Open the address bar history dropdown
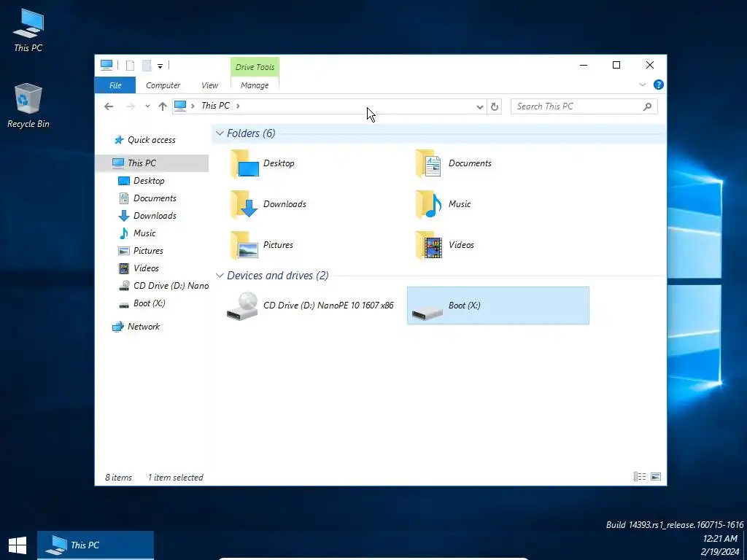This screenshot has width=747, height=560. click(x=480, y=107)
